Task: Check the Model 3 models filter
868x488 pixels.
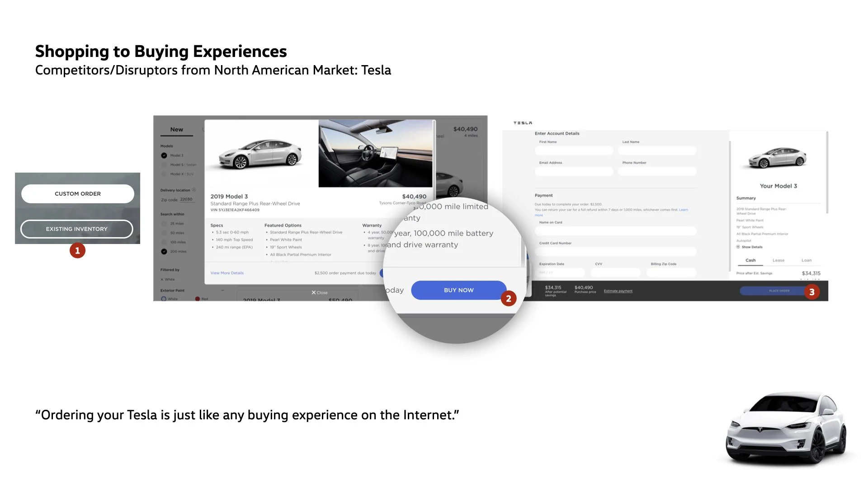Action: (x=164, y=155)
